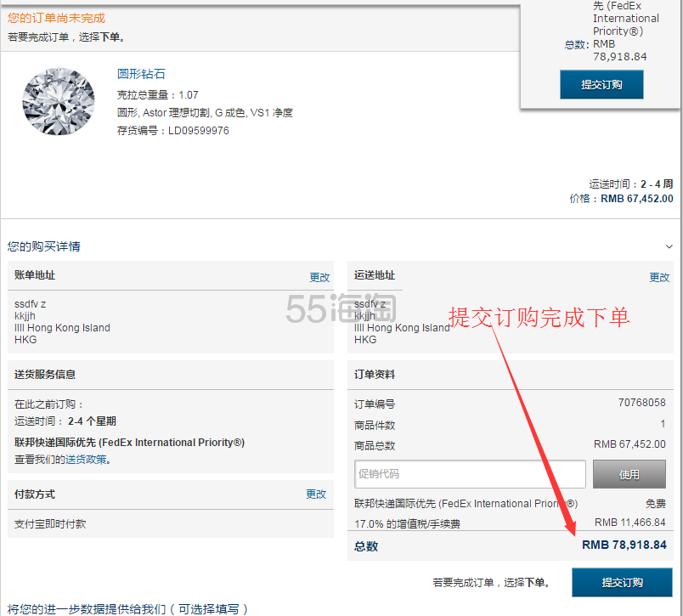Collapse the 您的购买详情 section chevron

(x=669, y=246)
